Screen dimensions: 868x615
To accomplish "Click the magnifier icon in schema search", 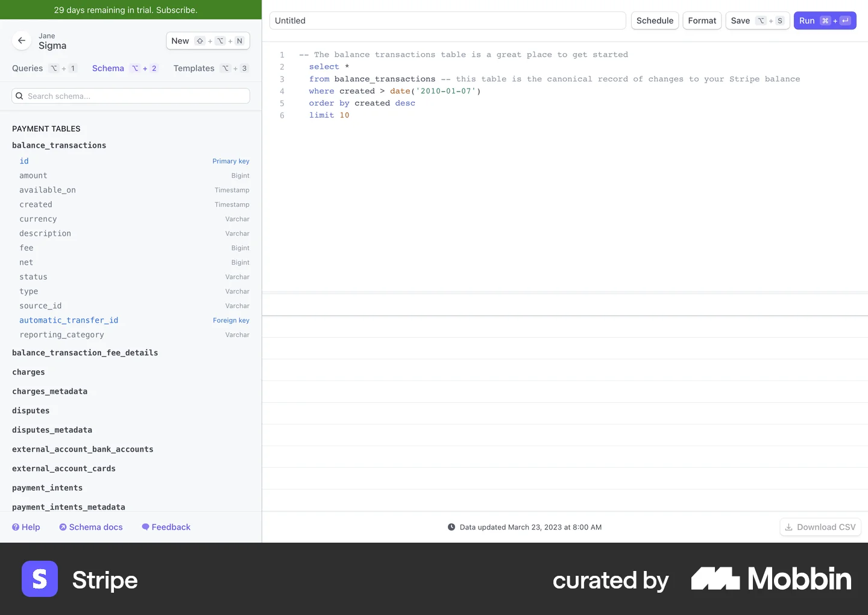I will (x=19, y=96).
